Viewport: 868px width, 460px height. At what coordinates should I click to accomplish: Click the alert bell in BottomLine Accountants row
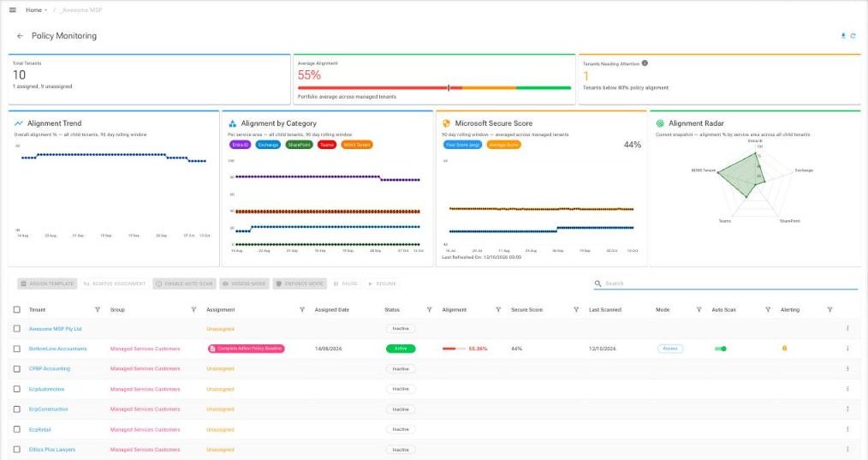(784, 349)
